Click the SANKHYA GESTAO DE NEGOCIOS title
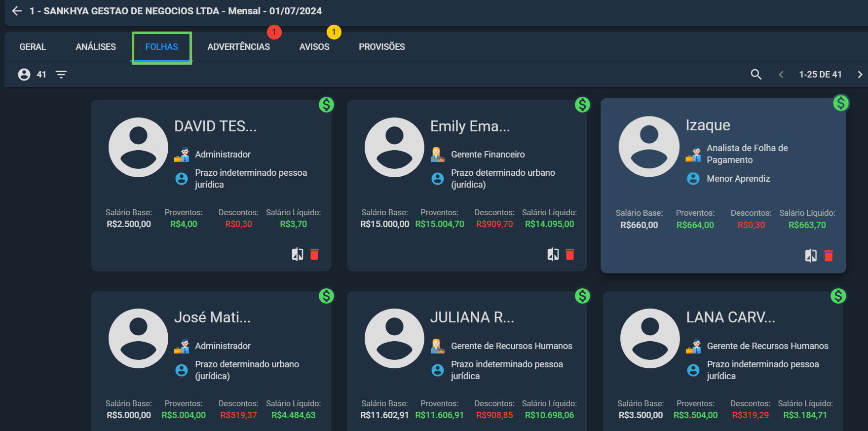This screenshot has width=868, height=431. [x=176, y=11]
